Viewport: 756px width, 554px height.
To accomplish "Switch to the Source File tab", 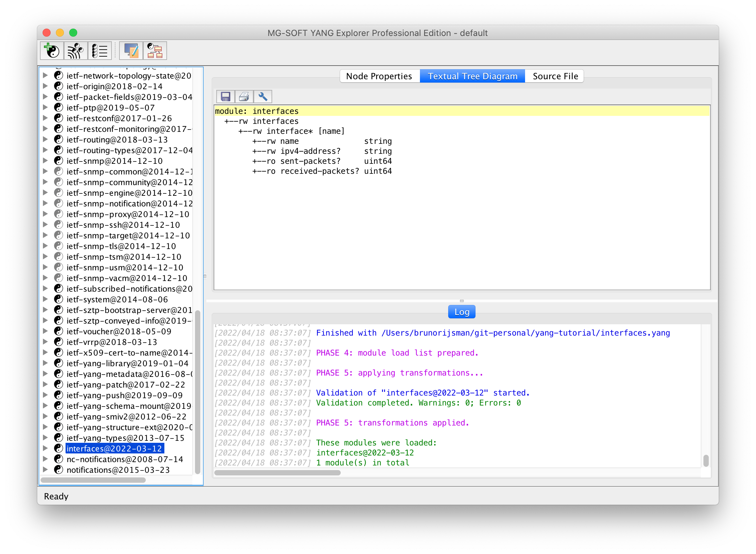I will pyautogui.click(x=555, y=76).
